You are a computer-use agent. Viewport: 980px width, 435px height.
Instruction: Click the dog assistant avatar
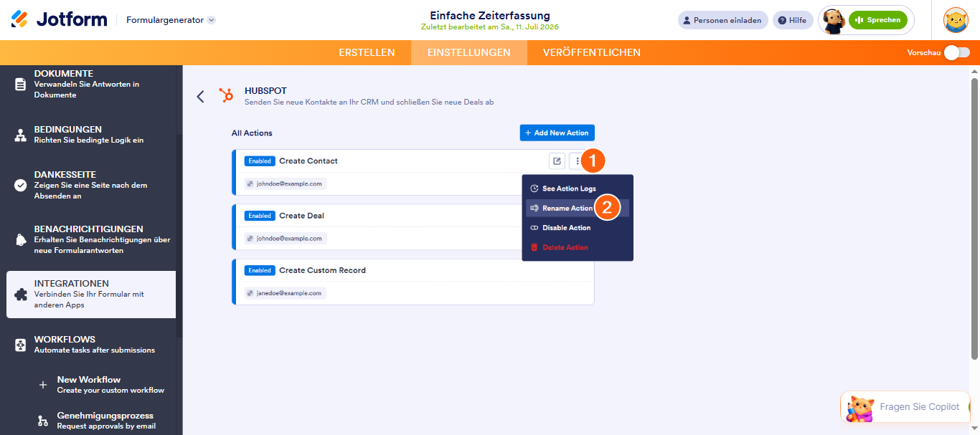(833, 21)
